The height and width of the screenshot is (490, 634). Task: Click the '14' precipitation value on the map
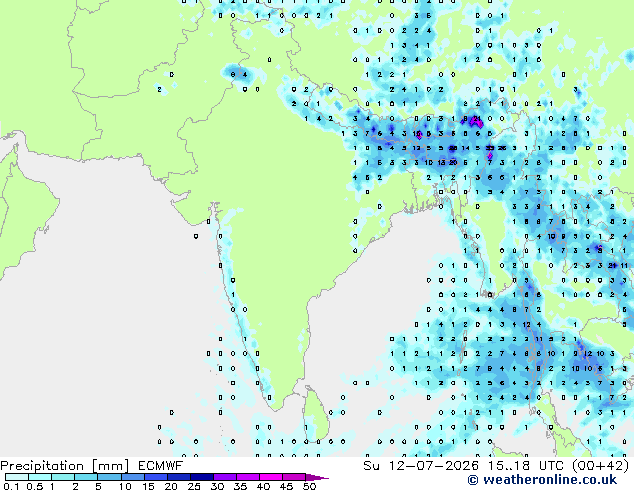[465, 148]
